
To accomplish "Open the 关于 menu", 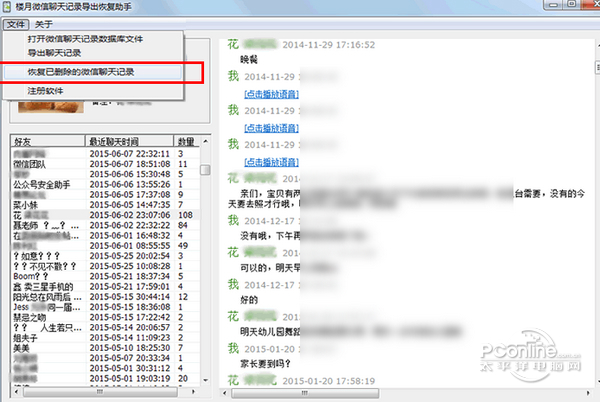I will tap(44, 24).
